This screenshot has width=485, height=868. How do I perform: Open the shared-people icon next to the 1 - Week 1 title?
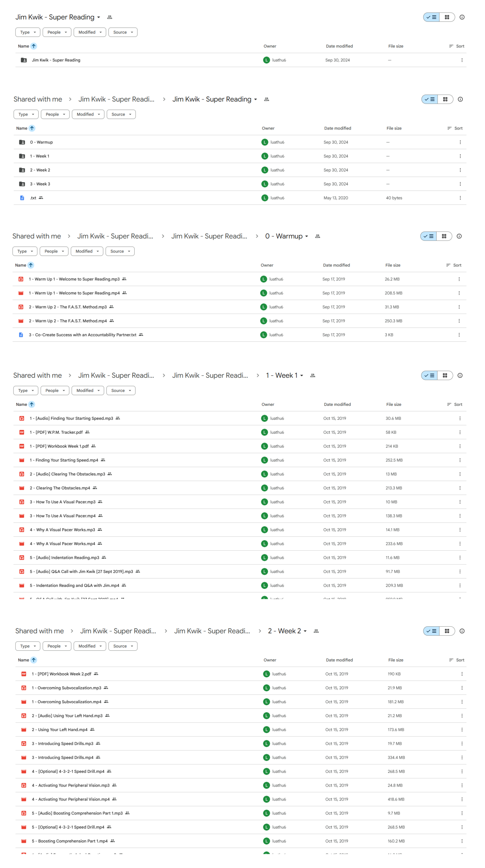(312, 375)
